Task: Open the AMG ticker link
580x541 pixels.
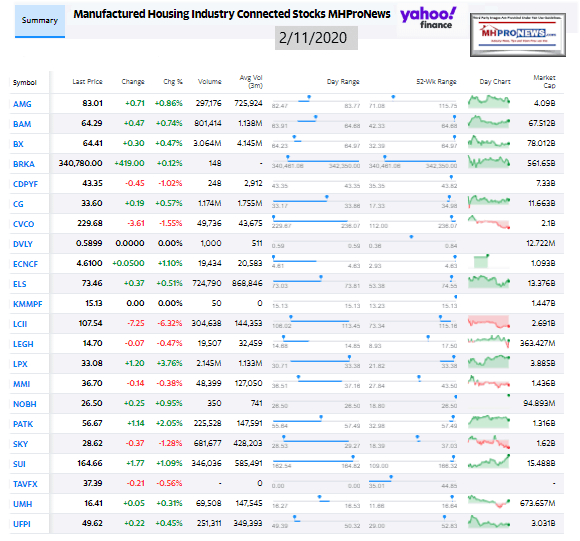Action: 22,104
